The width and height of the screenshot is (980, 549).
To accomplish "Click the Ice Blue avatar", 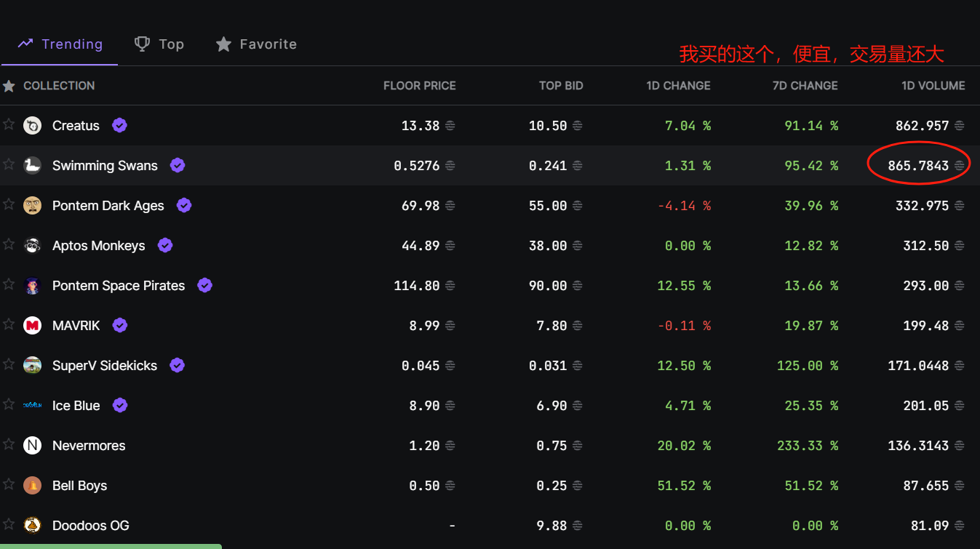I will (x=32, y=406).
